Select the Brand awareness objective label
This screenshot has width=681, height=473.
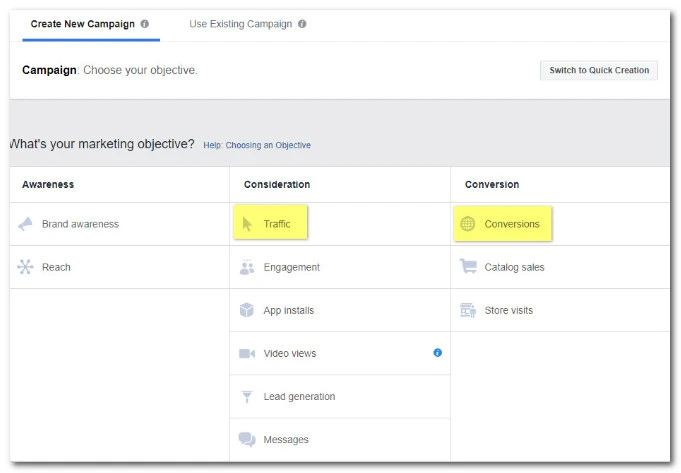[80, 224]
